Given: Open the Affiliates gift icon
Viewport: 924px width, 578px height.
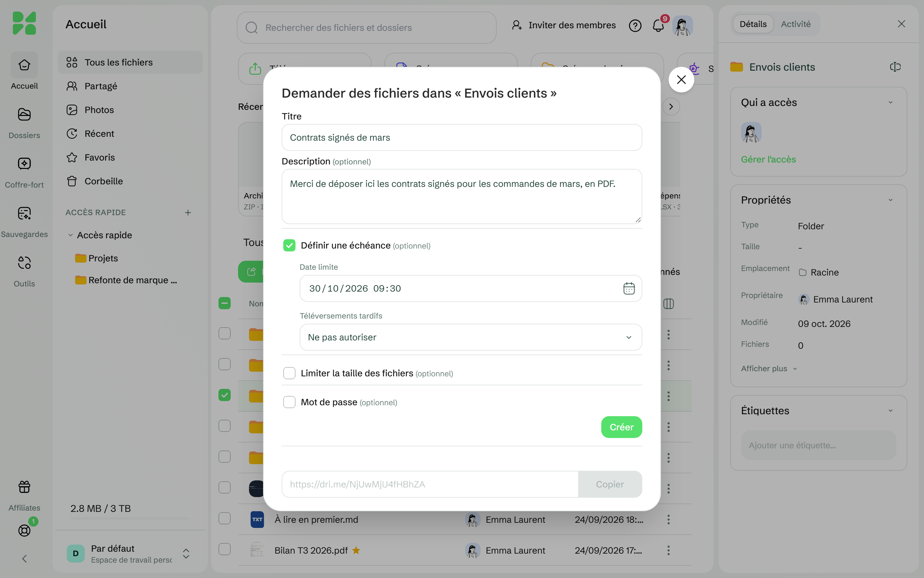Looking at the screenshot, I should [x=24, y=486].
